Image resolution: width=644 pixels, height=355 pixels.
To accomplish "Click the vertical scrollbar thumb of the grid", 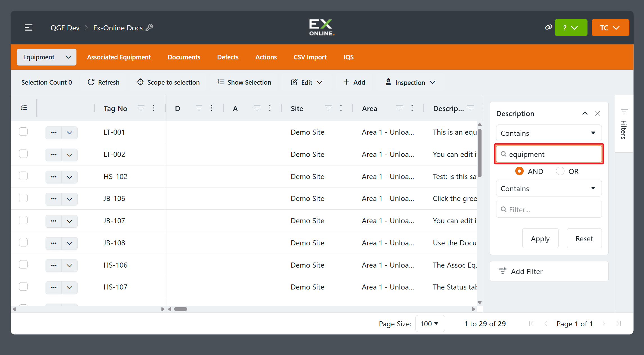I will [x=480, y=153].
